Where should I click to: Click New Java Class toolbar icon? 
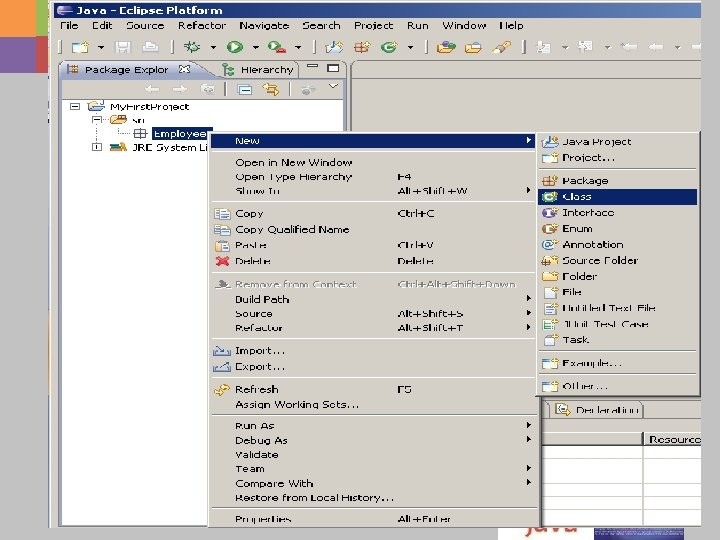tap(389, 47)
